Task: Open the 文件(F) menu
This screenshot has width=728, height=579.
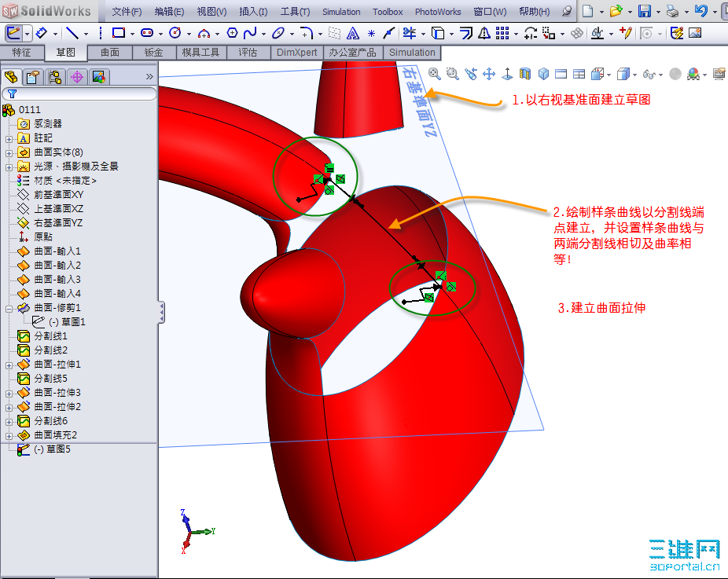Action: point(127,12)
